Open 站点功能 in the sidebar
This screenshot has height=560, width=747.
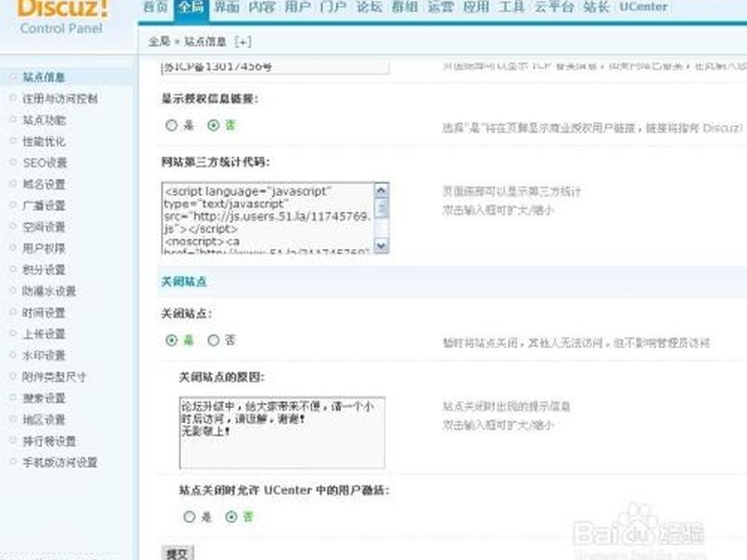(44, 120)
